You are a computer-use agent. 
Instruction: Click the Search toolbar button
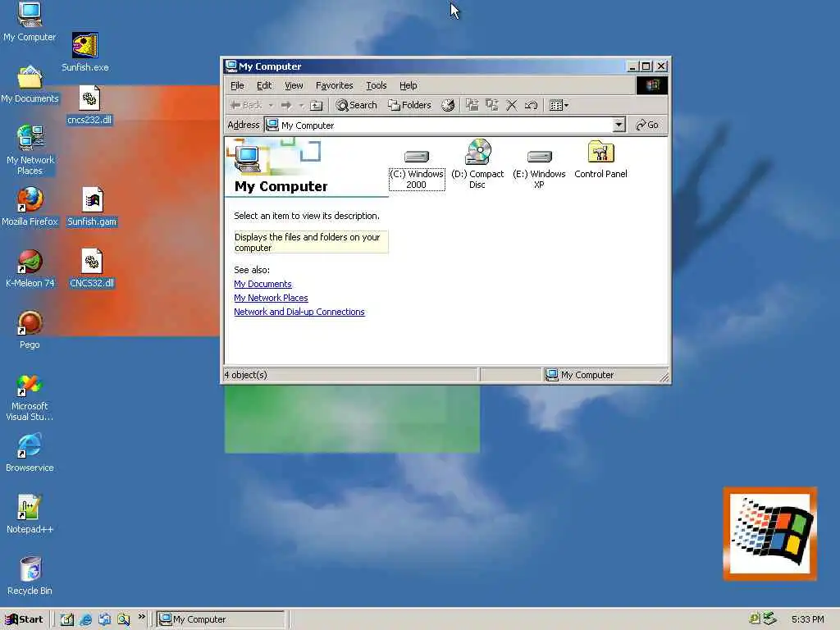click(x=356, y=105)
